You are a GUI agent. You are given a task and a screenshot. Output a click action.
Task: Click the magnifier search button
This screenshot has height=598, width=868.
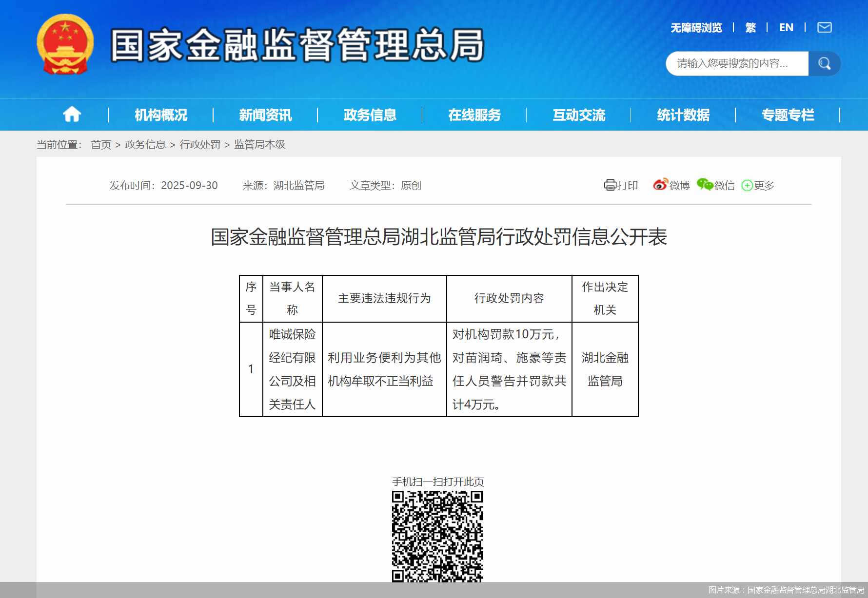coord(824,63)
